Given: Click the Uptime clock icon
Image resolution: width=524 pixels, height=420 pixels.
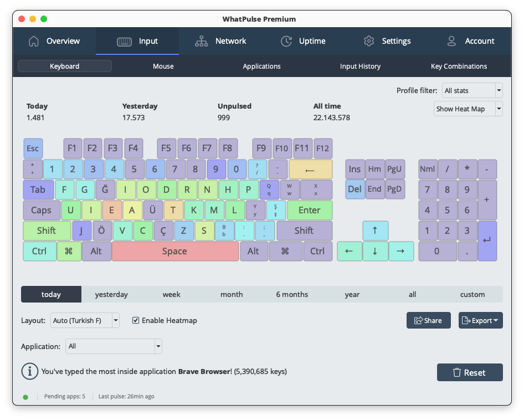Looking at the screenshot, I should [286, 41].
